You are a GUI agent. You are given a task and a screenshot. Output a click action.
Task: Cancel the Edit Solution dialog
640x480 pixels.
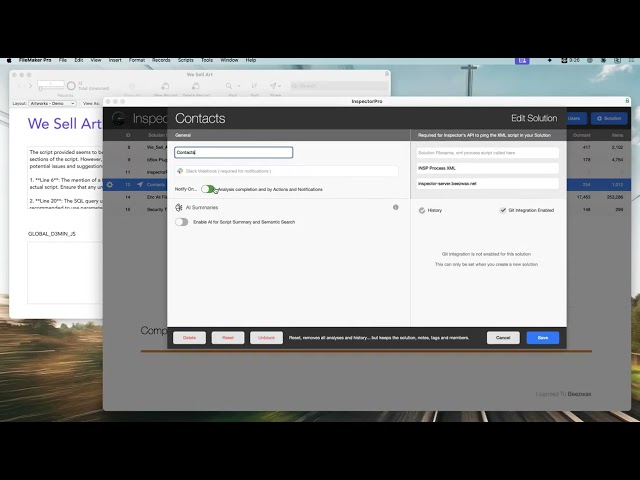(x=503, y=338)
